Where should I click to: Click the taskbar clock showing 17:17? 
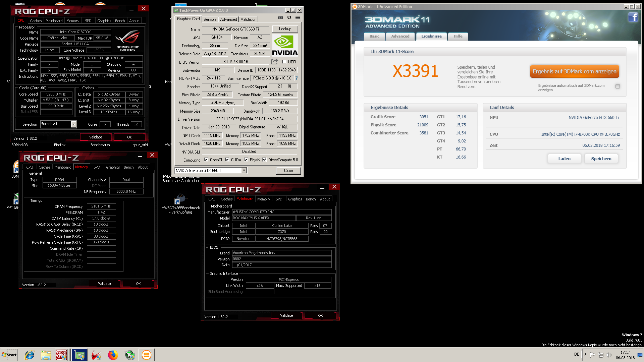625,355
